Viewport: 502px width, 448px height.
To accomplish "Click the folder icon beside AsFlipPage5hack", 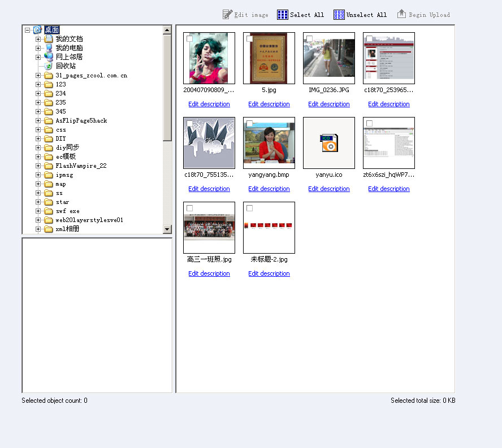I will 49,121.
